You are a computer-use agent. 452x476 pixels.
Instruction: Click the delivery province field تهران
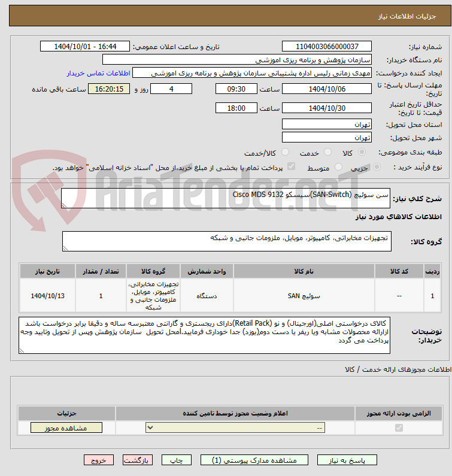coord(327,124)
